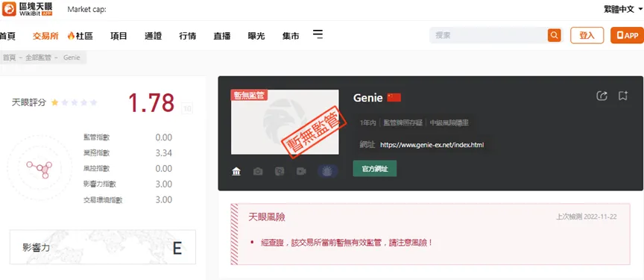Screen dimensions: 644x280
Task: Open the 直播 navigation tab
Action: pyautogui.click(x=222, y=36)
